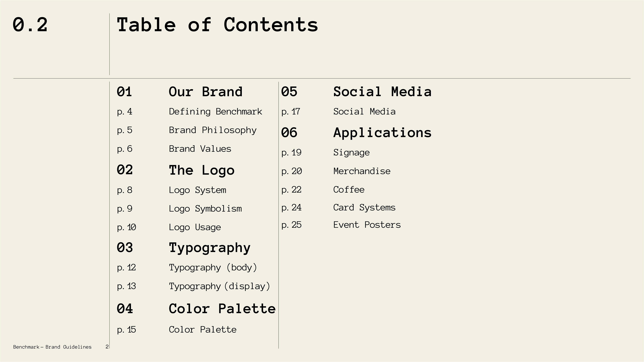This screenshot has height=362, width=644.
Task: Select the Applications section heading
Action: point(383,133)
